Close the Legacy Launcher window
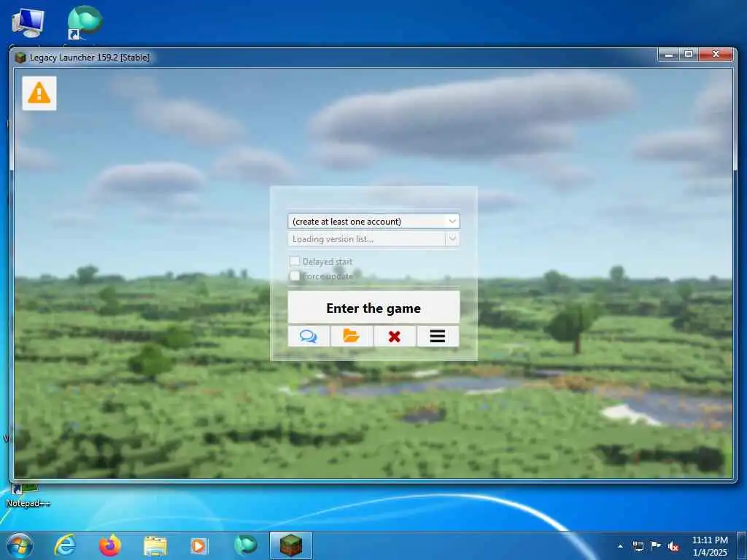 (716, 55)
